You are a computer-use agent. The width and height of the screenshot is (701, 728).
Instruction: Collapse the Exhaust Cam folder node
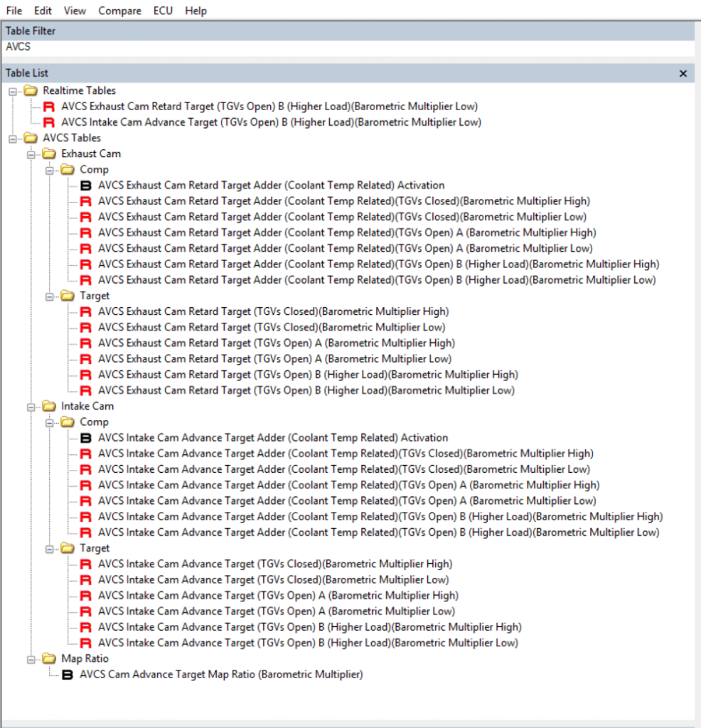click(31, 154)
